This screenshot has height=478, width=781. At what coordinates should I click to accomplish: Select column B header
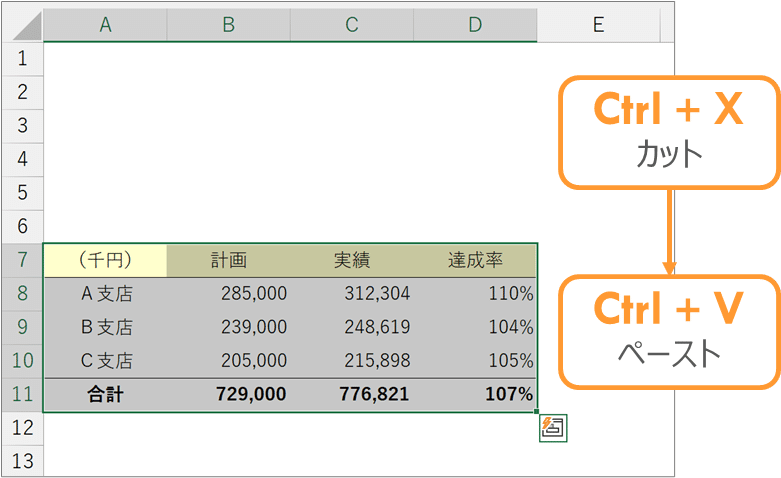coord(229,25)
